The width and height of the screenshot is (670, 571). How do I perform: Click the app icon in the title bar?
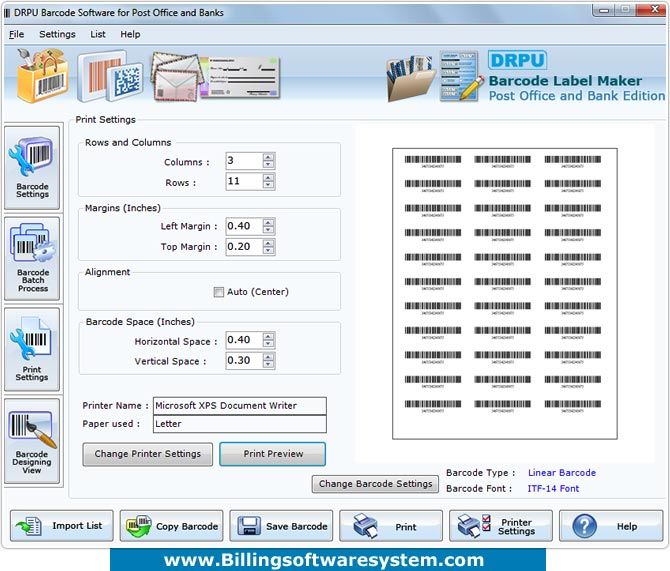point(7,13)
